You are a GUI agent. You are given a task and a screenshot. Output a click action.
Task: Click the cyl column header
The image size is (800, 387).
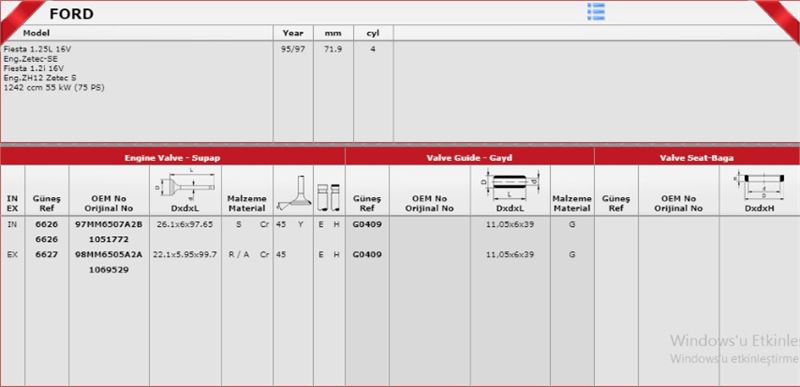(x=373, y=33)
